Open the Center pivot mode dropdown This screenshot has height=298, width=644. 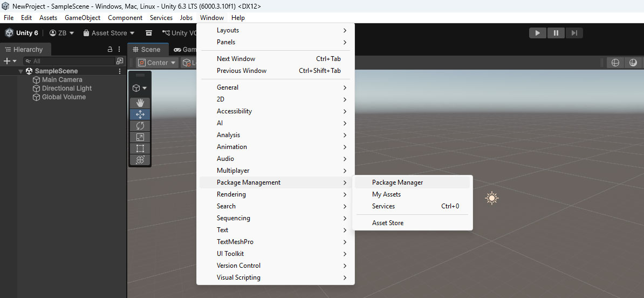click(x=156, y=63)
